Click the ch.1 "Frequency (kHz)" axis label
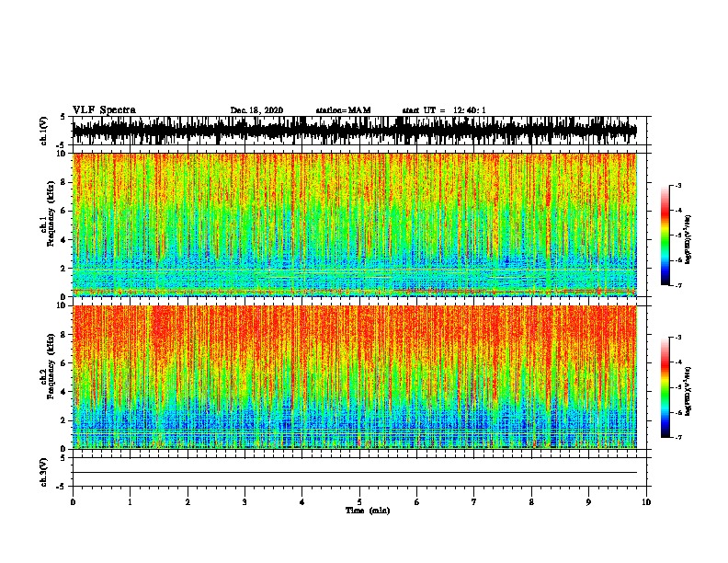This screenshot has width=728, height=563. [51, 213]
